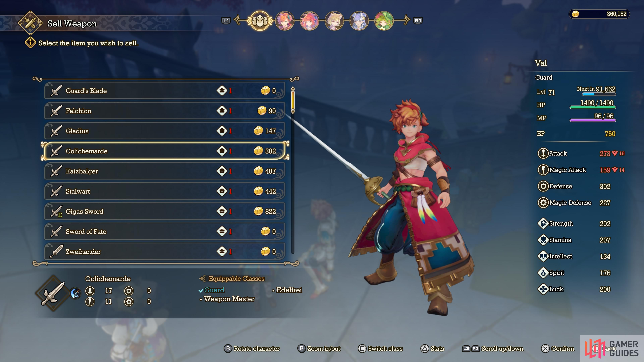
Task: Select the Zweihander weapon row
Action: (165, 252)
